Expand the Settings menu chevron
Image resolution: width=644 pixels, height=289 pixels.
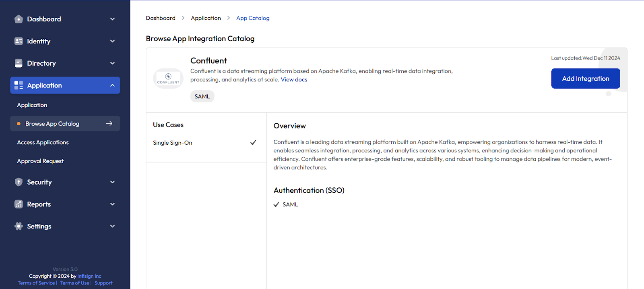(113, 226)
